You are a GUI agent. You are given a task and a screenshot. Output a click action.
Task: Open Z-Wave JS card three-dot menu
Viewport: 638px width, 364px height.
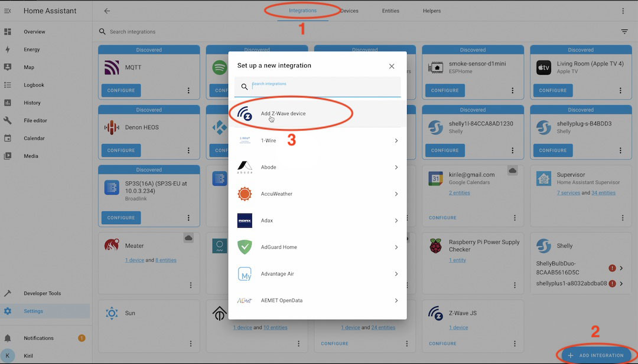[515, 344]
